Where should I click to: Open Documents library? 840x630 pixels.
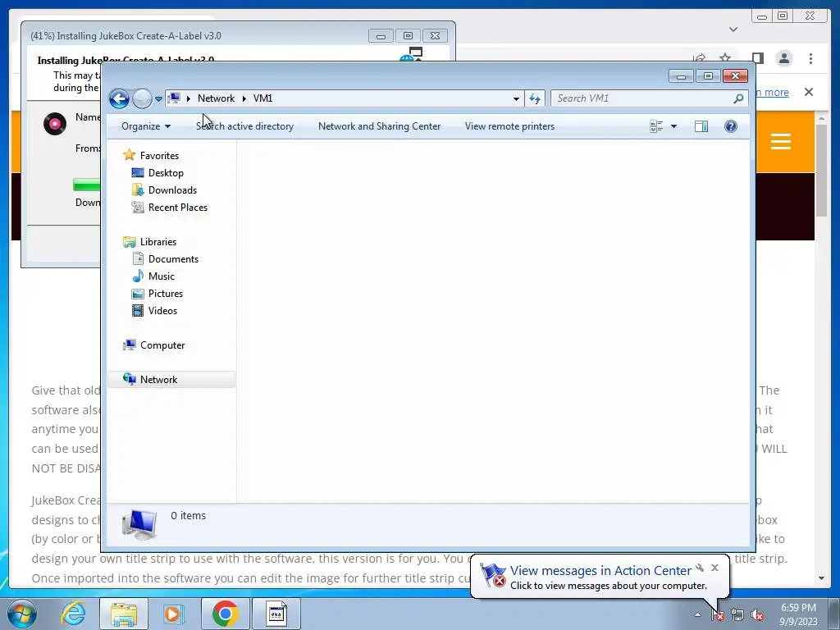coord(173,258)
